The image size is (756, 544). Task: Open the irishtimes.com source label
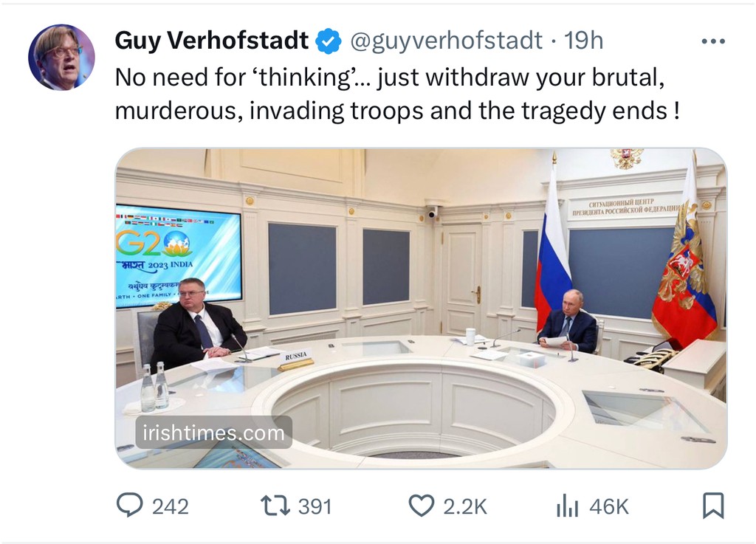click(213, 433)
